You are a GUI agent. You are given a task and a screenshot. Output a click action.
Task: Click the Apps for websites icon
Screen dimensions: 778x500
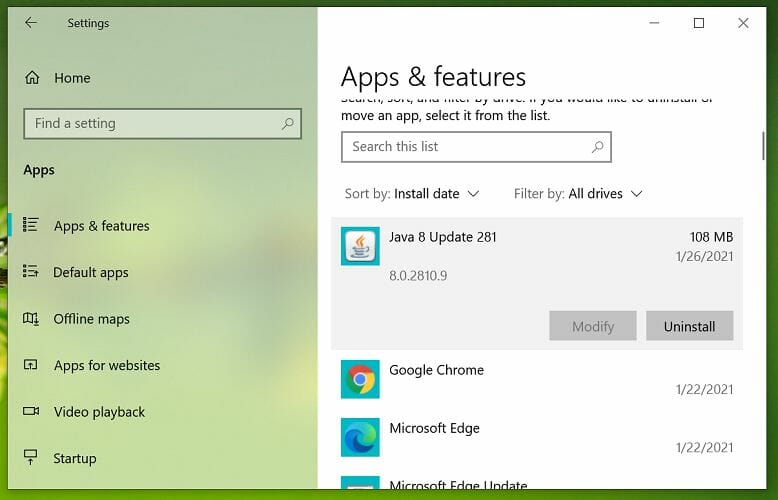click(31, 365)
